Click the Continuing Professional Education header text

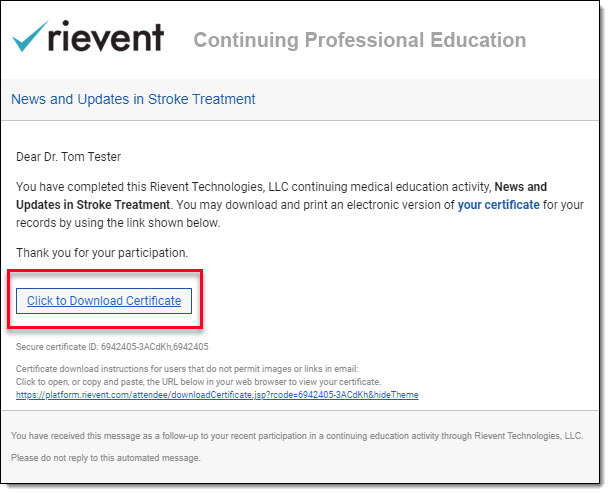pyautogui.click(x=360, y=40)
